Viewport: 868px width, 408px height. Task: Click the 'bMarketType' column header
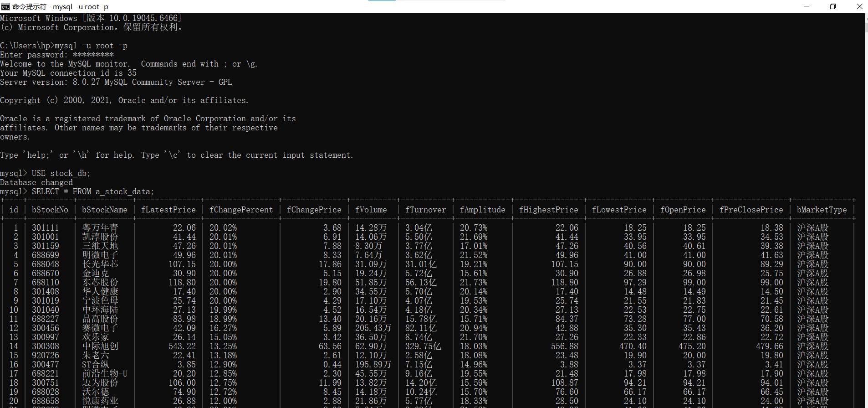(x=822, y=210)
